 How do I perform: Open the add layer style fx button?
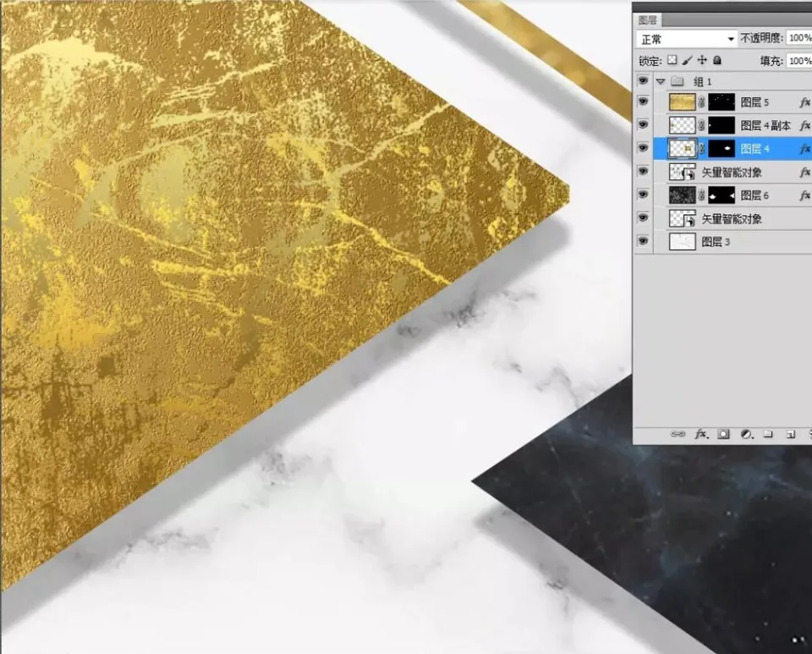pyautogui.click(x=700, y=434)
